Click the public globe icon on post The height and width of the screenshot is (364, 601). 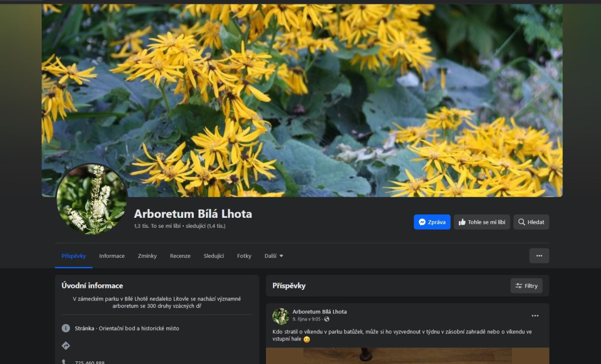pos(327,319)
